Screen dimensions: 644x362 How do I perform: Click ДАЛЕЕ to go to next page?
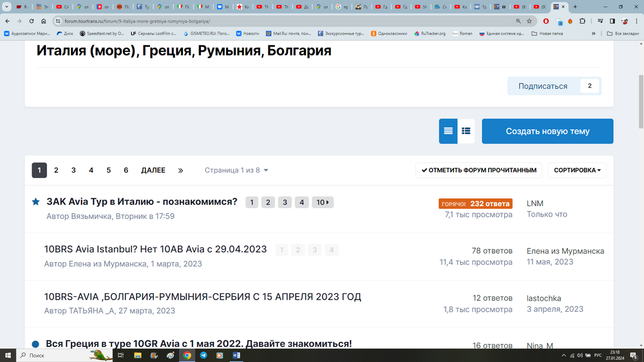click(x=153, y=170)
